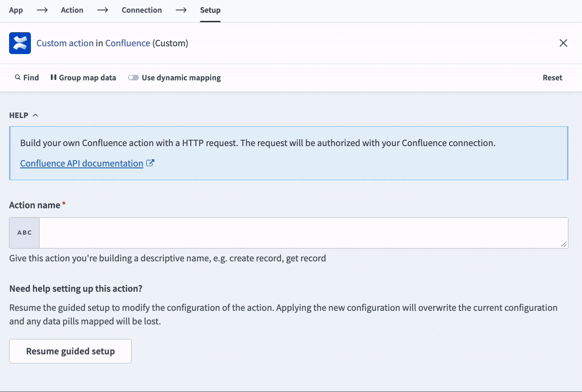Click the resize handle of Action name box
Viewport: 582px width, 392px height.
coord(563,244)
